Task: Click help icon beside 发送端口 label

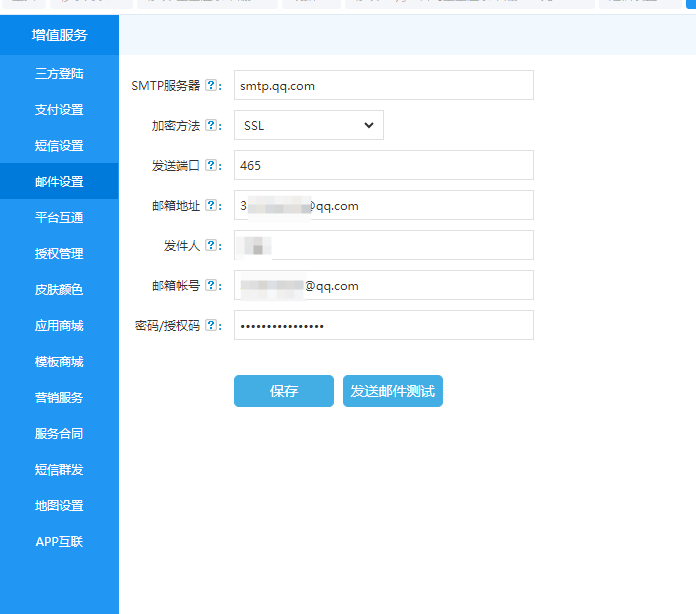Action: (211, 166)
